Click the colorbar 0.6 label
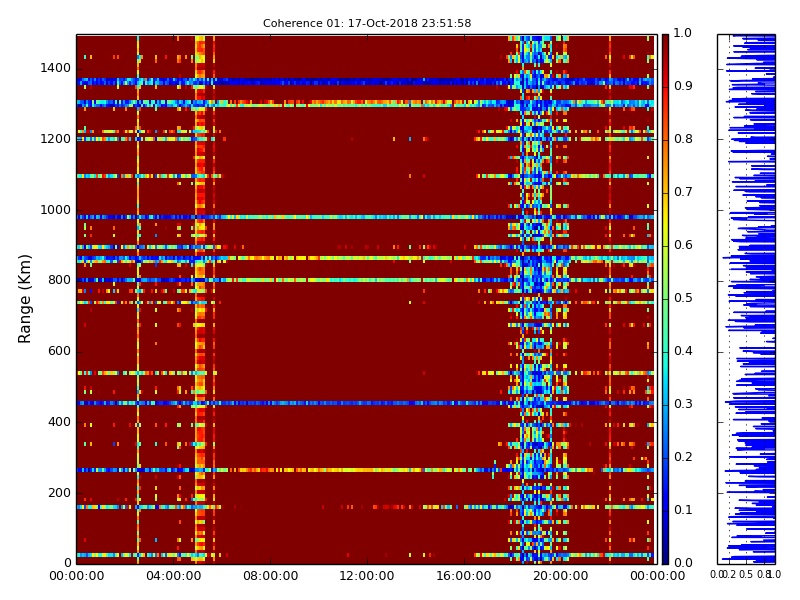Image resolution: width=800 pixels, height=600 pixels. click(x=683, y=245)
